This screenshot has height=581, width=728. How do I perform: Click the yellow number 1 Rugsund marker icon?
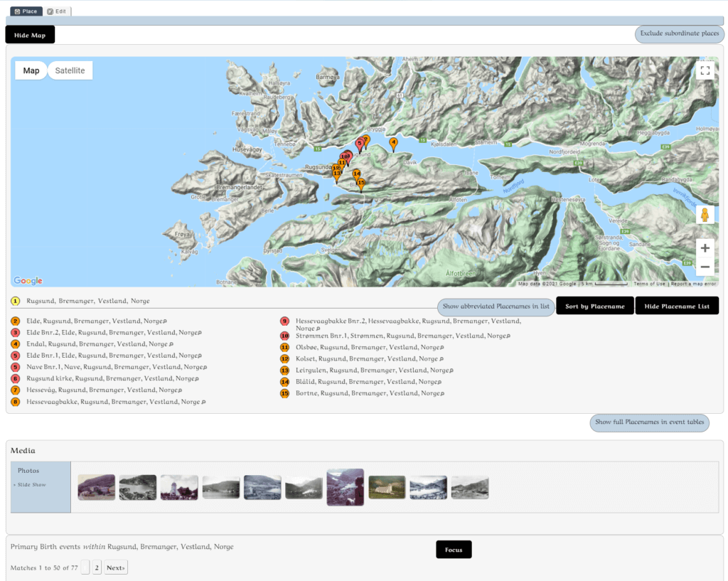coord(15,301)
